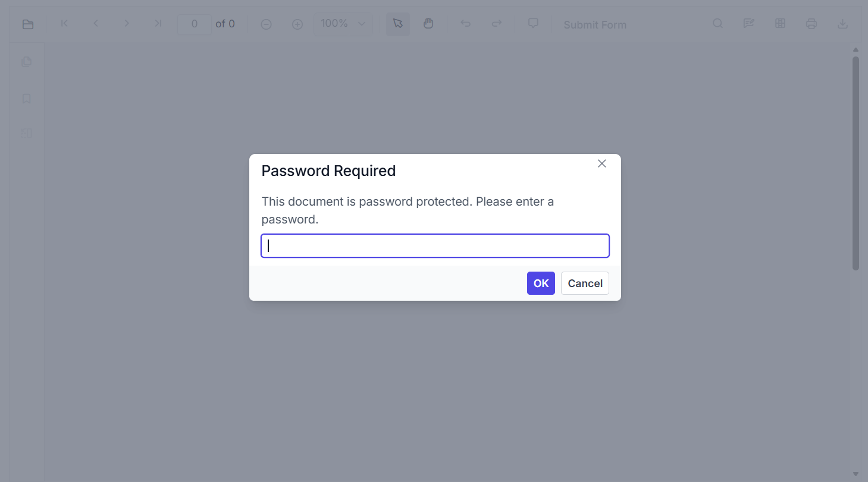
Task: Toggle the hand pan tool
Action: point(429,24)
